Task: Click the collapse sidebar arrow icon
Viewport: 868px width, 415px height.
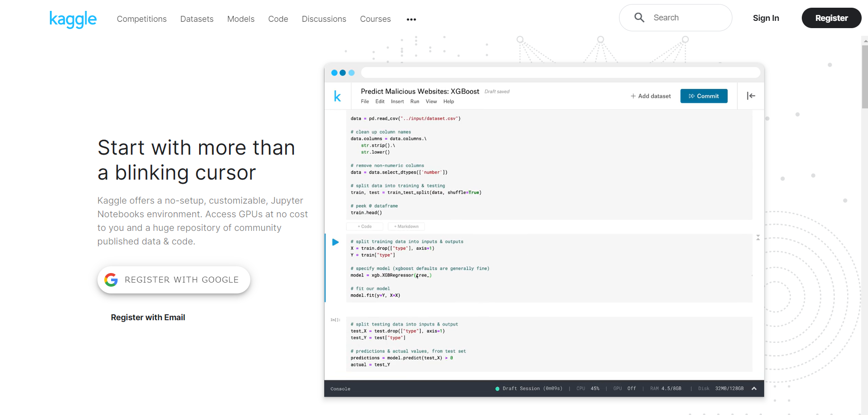Action: [751, 96]
